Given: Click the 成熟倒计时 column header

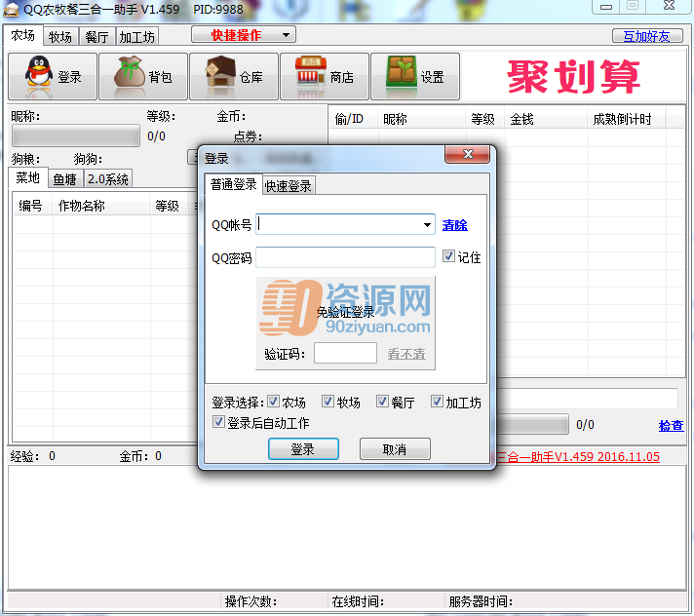Looking at the screenshot, I should click(627, 119).
